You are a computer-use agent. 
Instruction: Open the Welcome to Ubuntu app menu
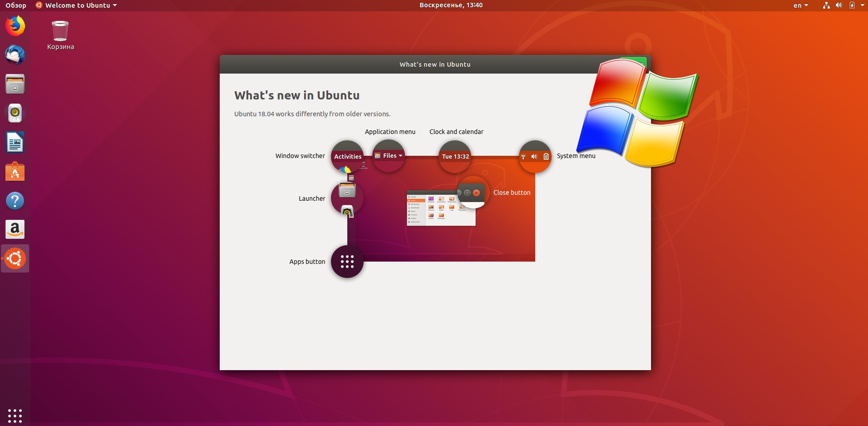[76, 5]
